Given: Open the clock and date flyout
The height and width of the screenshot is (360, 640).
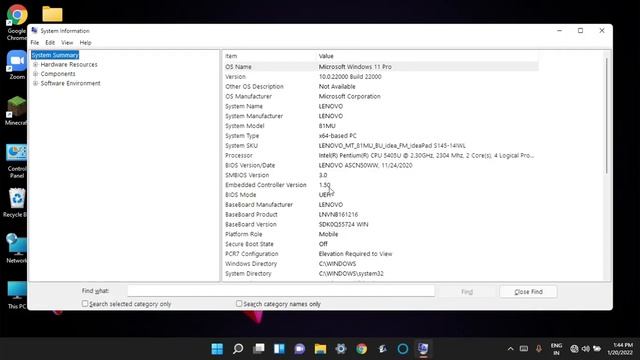Looking at the screenshot, I should (620, 349).
